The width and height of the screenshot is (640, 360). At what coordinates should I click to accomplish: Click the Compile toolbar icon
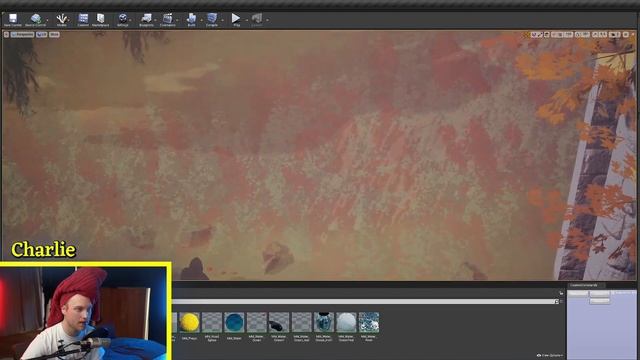(x=212, y=19)
